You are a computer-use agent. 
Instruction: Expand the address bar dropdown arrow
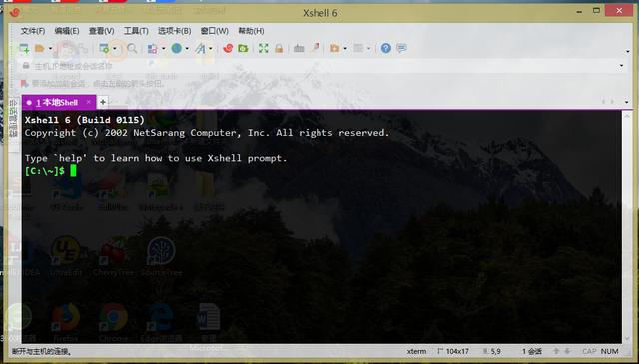pyautogui.click(x=621, y=65)
